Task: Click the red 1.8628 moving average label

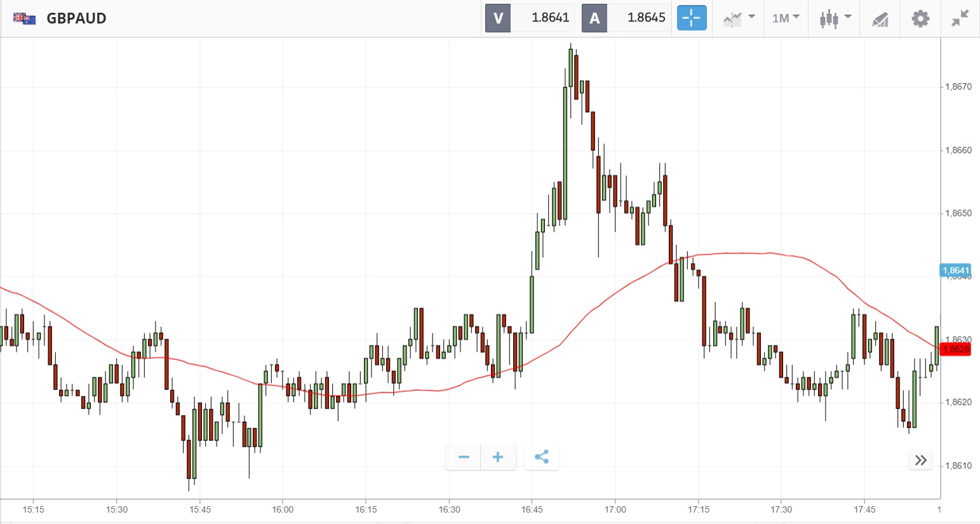Action: (955, 349)
